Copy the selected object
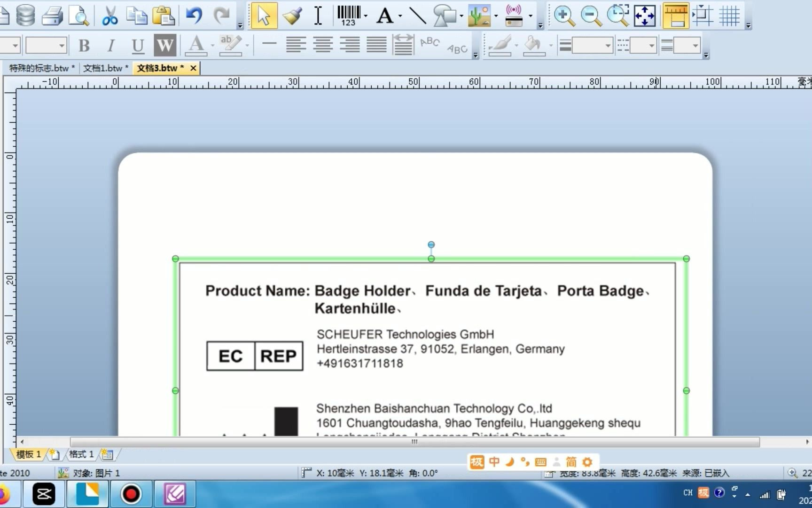This screenshot has width=812, height=508. pos(137,16)
